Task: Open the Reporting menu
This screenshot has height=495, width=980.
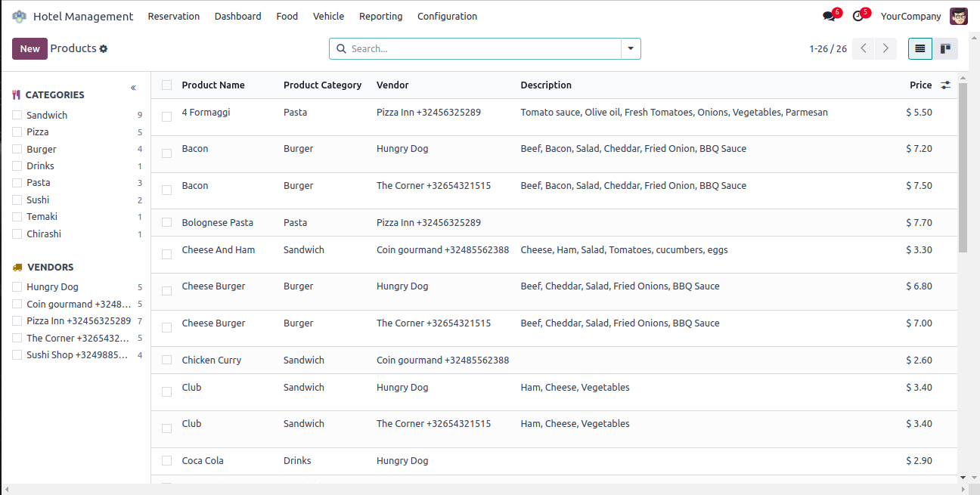Action: click(380, 16)
